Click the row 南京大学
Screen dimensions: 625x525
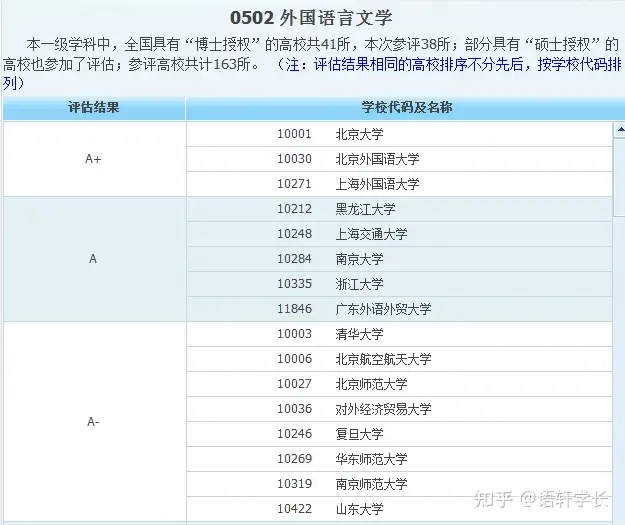tap(399, 259)
